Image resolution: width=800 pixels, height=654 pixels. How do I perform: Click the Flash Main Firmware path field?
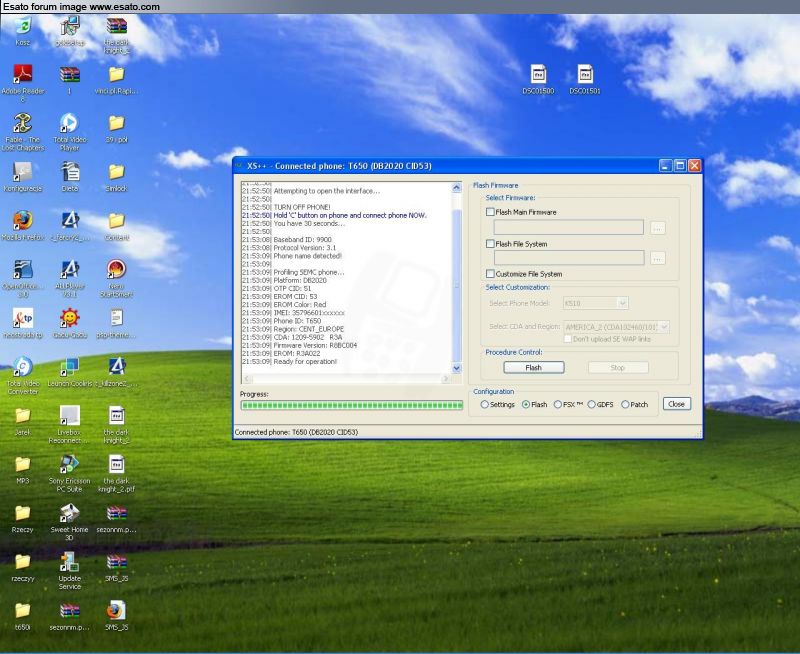[x=568, y=228]
